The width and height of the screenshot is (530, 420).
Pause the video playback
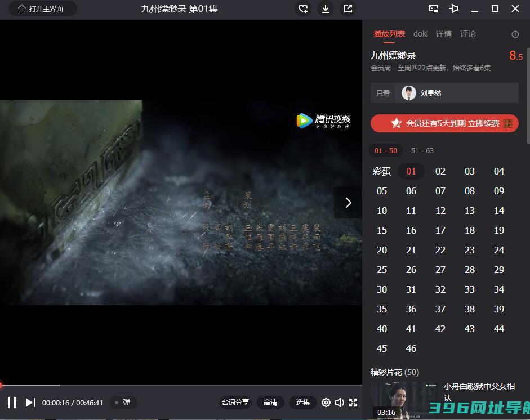coord(12,403)
